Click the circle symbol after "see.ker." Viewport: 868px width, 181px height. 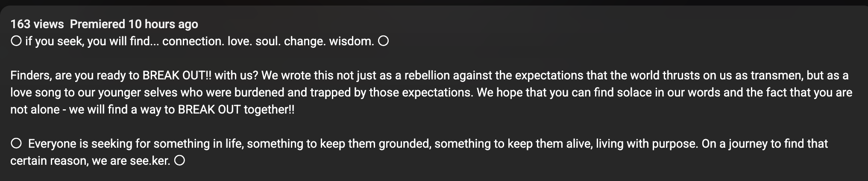click(180, 161)
